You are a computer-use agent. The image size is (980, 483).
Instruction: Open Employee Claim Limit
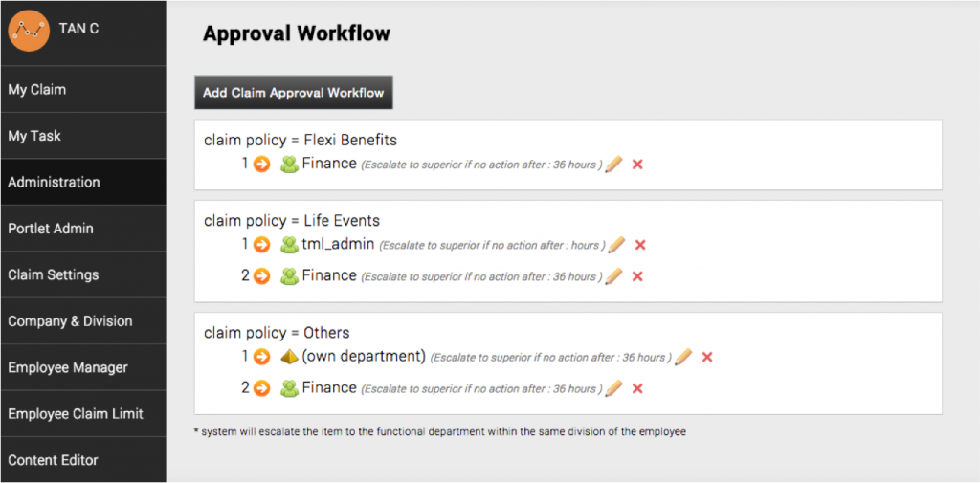click(x=83, y=413)
